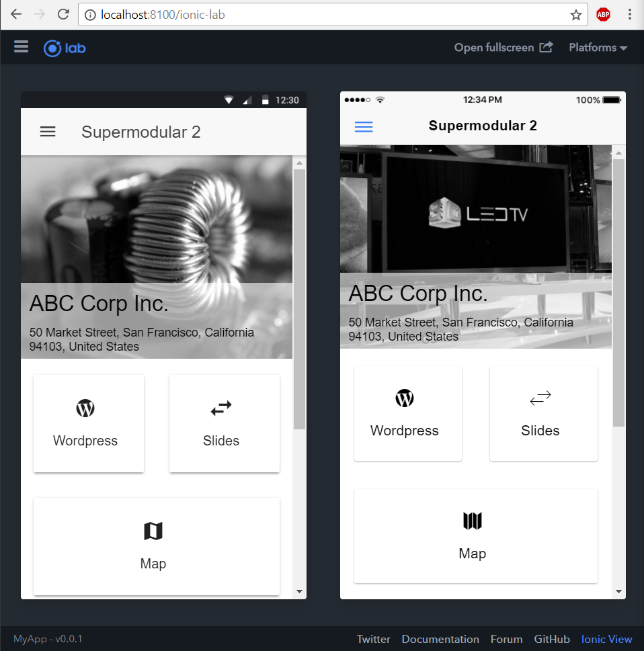Viewport: 644px width, 651px height.
Task: Click ABC Corp Inc. heading in Android preview
Action: pos(99,303)
